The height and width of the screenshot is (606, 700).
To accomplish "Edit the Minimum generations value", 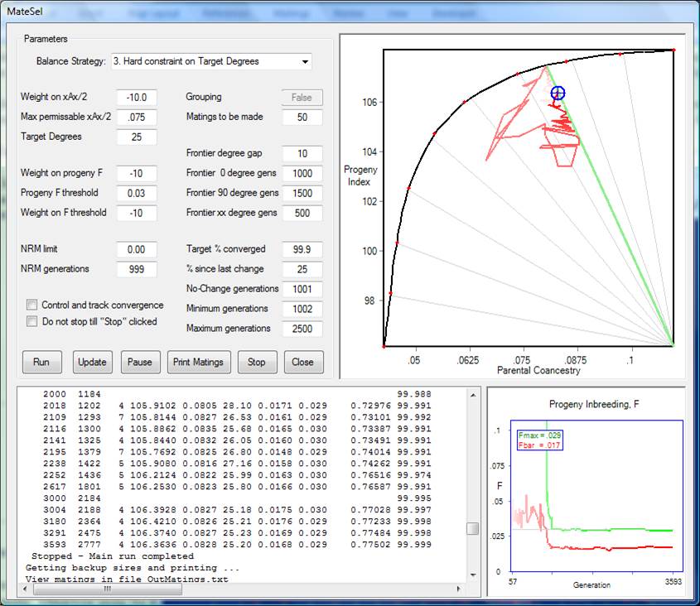I will [302, 309].
